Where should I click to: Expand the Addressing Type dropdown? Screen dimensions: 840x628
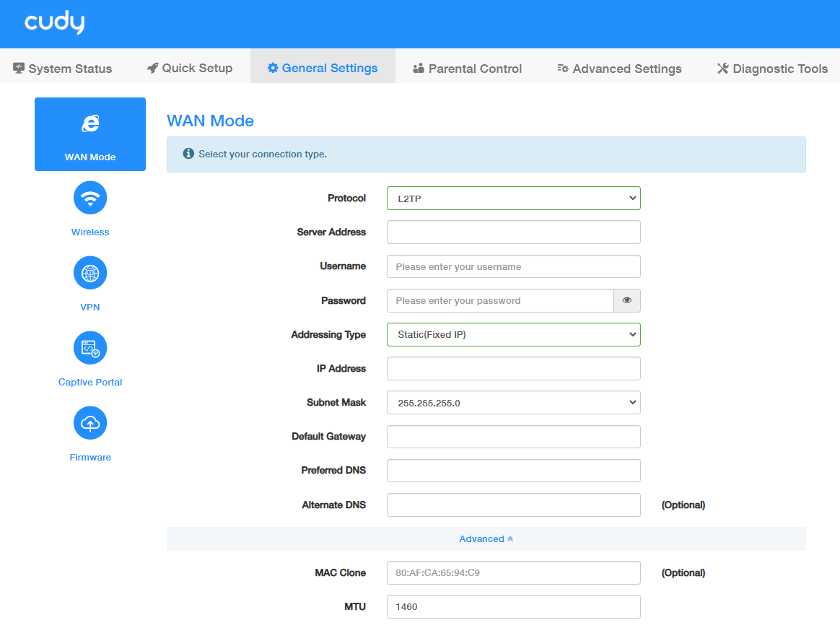click(513, 334)
